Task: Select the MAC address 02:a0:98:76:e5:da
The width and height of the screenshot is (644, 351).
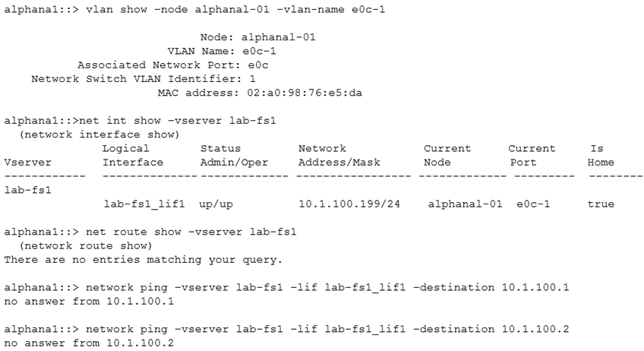Action: coord(305,93)
